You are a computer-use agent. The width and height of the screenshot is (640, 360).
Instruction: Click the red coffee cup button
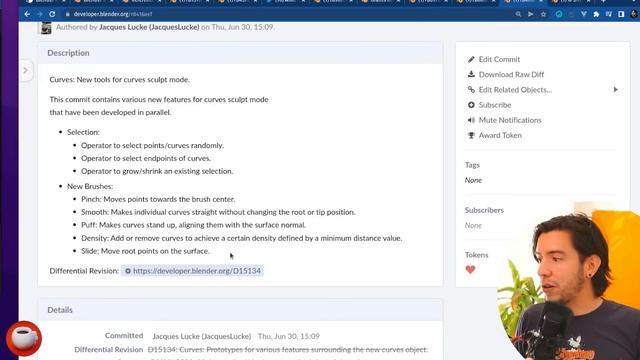point(24,338)
